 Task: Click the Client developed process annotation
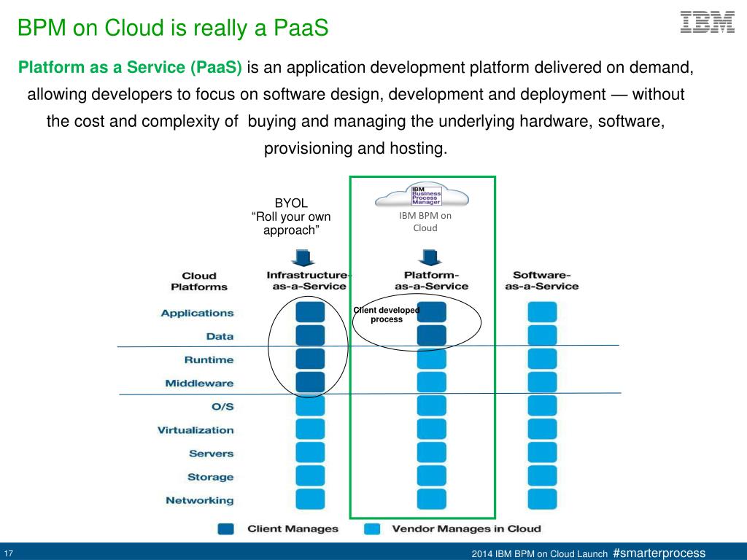(387, 315)
